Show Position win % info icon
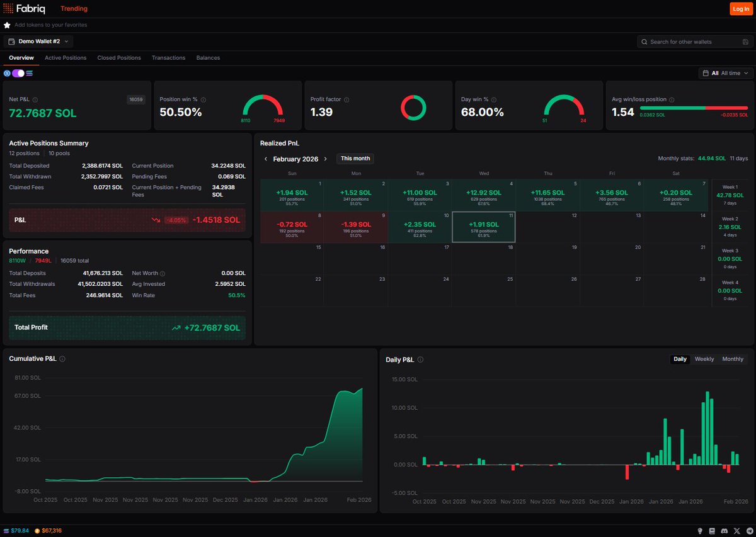The image size is (756, 537). [203, 99]
